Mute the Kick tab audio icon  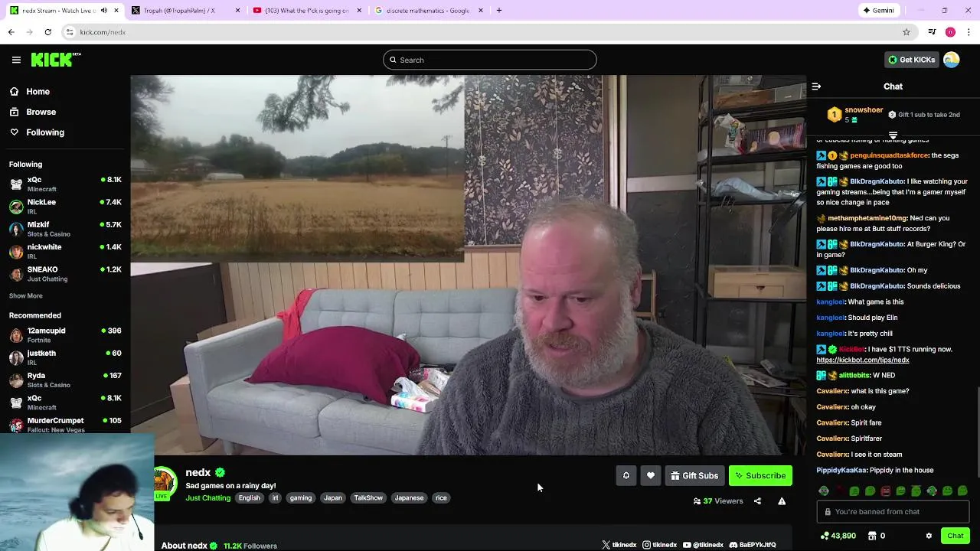[x=104, y=11]
